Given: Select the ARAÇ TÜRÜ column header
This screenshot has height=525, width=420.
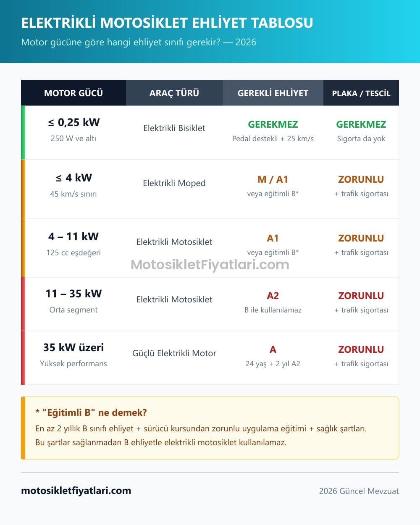Looking at the screenshot, I should pyautogui.click(x=174, y=93).
